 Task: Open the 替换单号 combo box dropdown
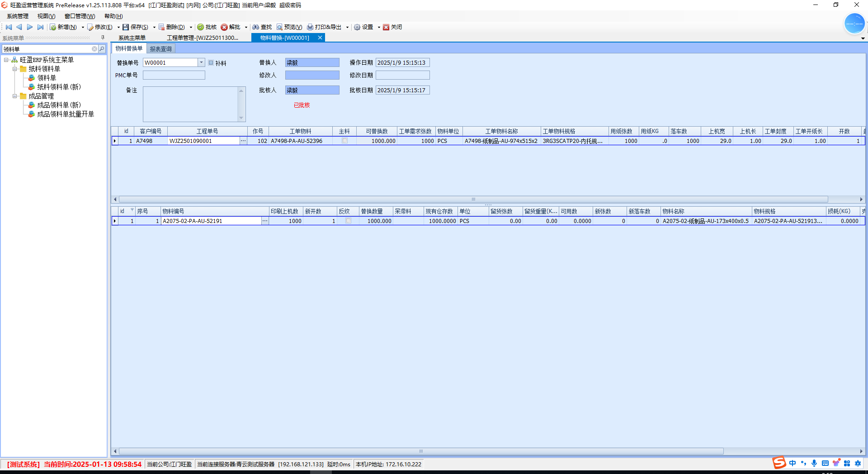tap(201, 62)
